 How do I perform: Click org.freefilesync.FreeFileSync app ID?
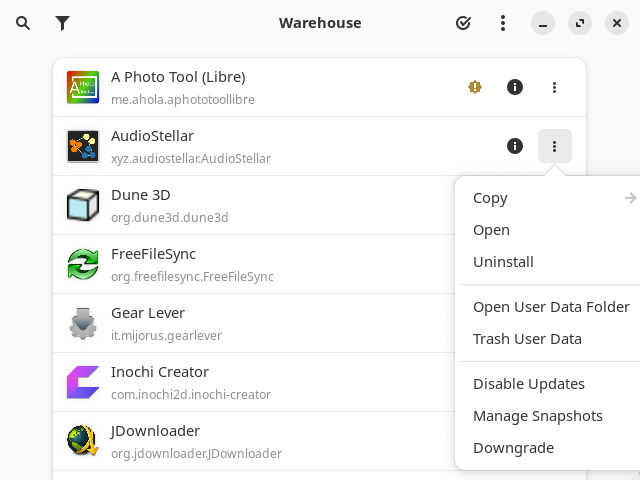pyautogui.click(x=192, y=276)
